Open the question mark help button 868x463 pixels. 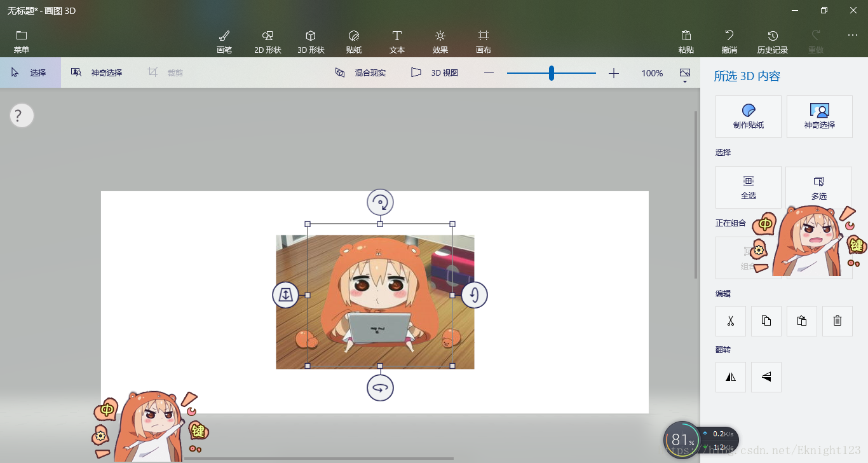pos(22,116)
